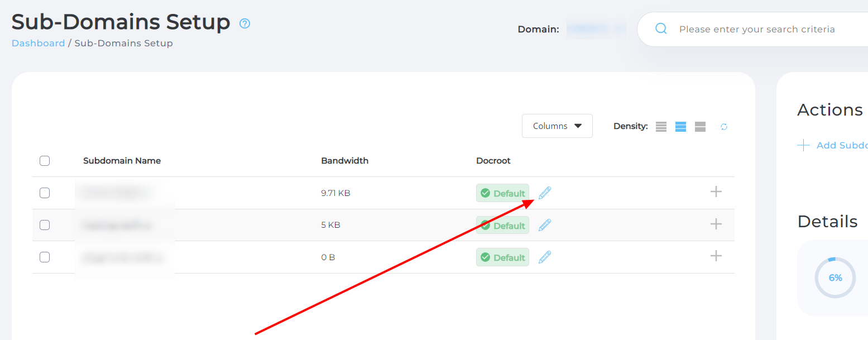This screenshot has width=868, height=340.
Task: Expand third subdomain row with plus icon
Action: pos(716,256)
